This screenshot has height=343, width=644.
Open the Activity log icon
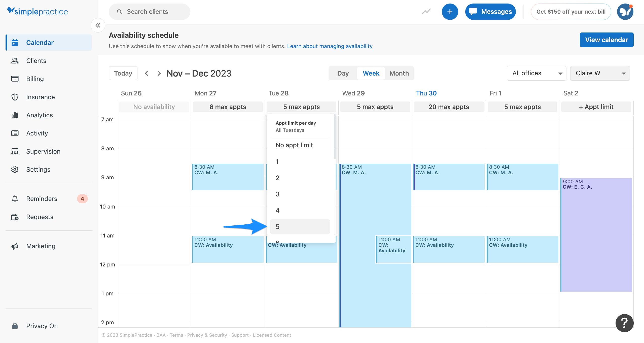pos(15,133)
